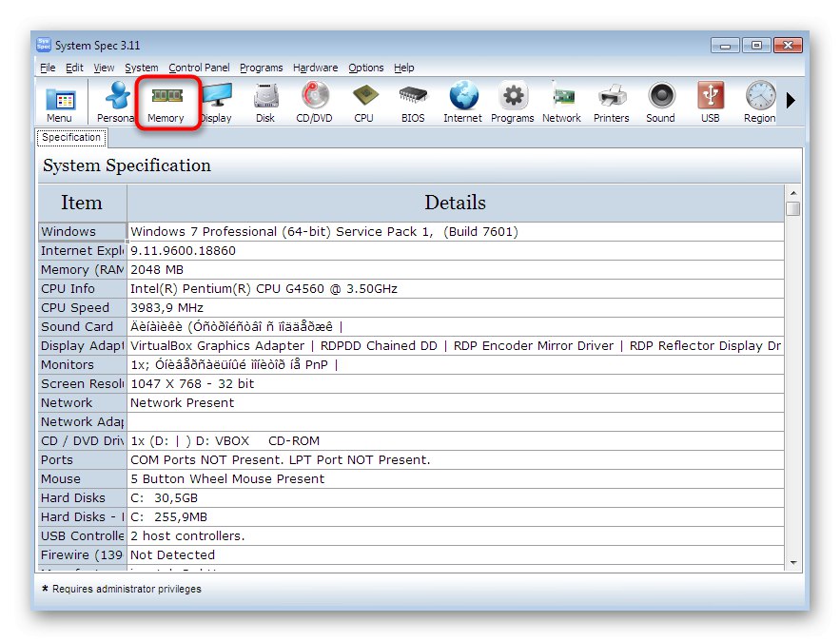Select the CD / DVD Drive item cell
The width and height of the screenshot is (840, 641).
click(82, 440)
